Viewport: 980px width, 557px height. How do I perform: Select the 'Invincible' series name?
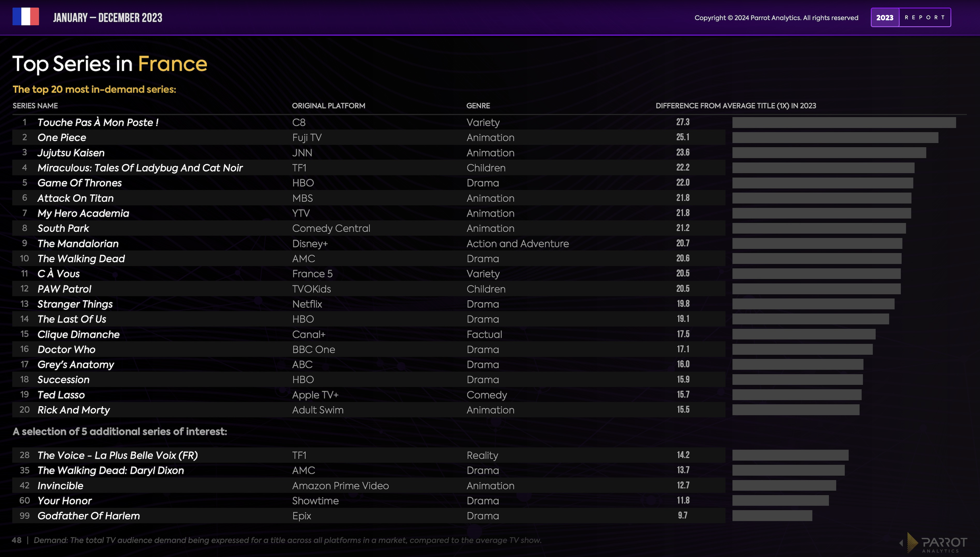(x=61, y=485)
